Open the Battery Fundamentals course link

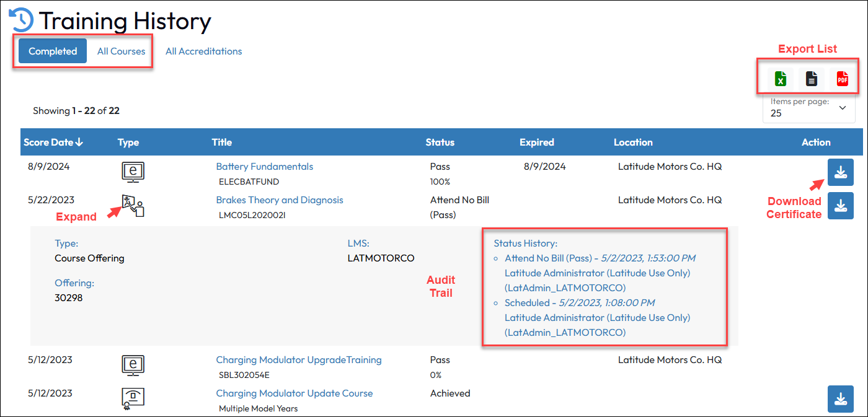click(264, 167)
